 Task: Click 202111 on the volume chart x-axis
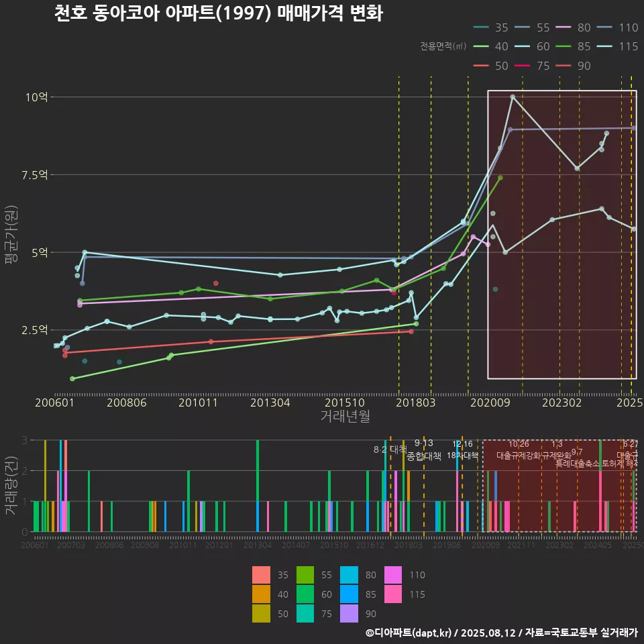click(x=521, y=545)
